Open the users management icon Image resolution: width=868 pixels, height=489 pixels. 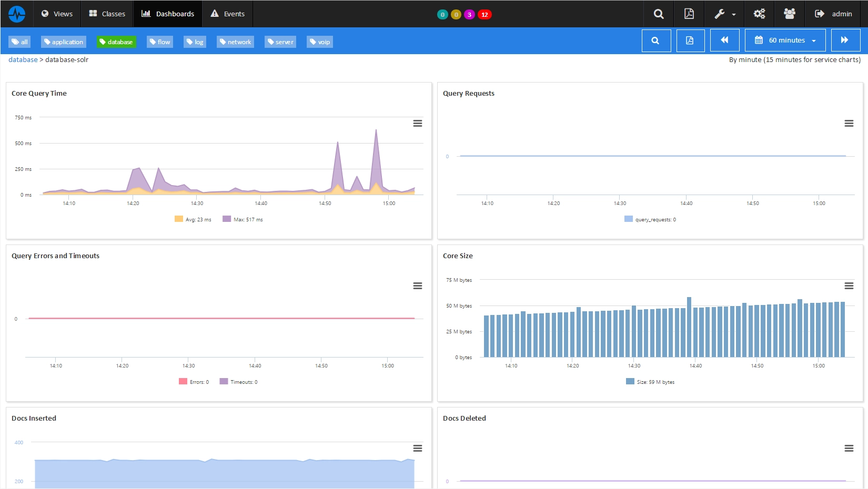[x=790, y=14]
